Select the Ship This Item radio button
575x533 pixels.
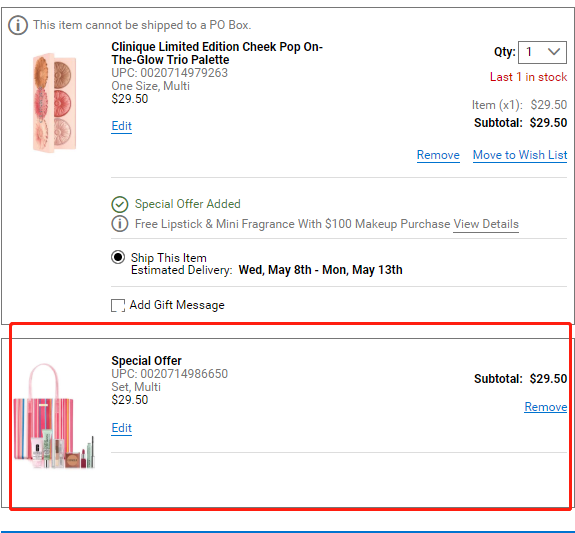pos(118,257)
